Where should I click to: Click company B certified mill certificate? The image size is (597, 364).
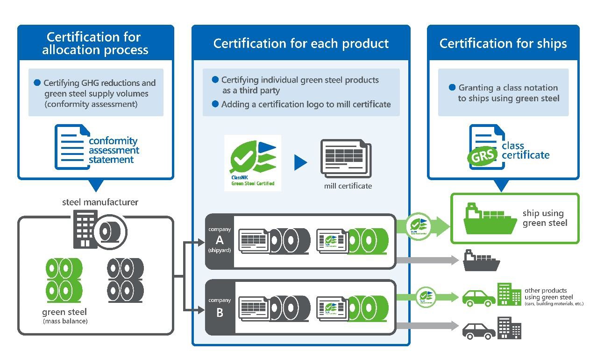(x=333, y=308)
